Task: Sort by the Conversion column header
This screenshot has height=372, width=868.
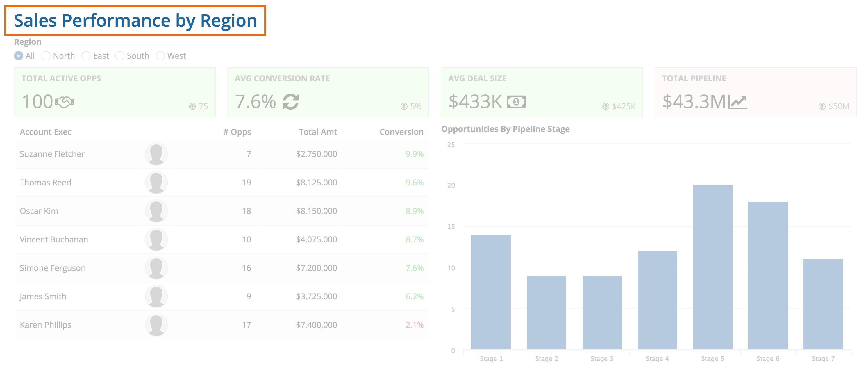Action: tap(401, 132)
